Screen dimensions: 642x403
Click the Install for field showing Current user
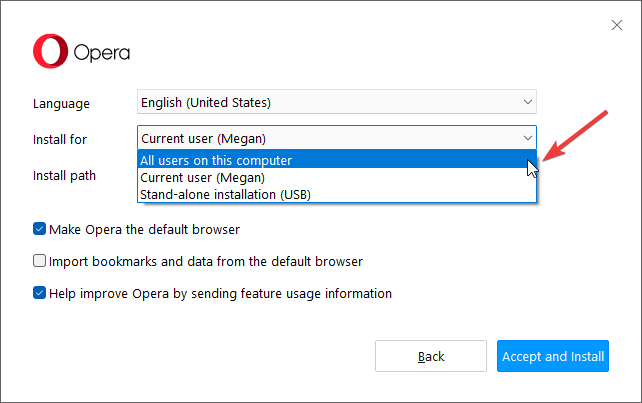(x=337, y=138)
